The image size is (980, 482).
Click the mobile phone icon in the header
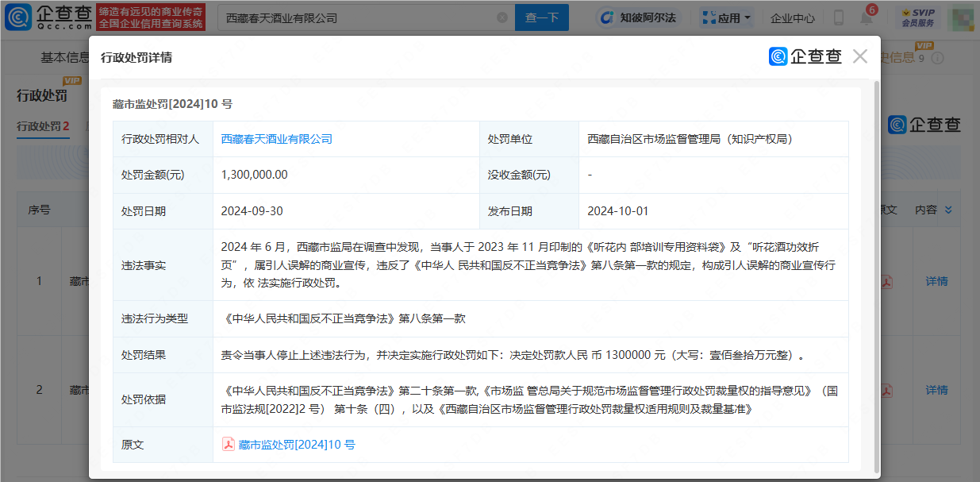(839, 17)
